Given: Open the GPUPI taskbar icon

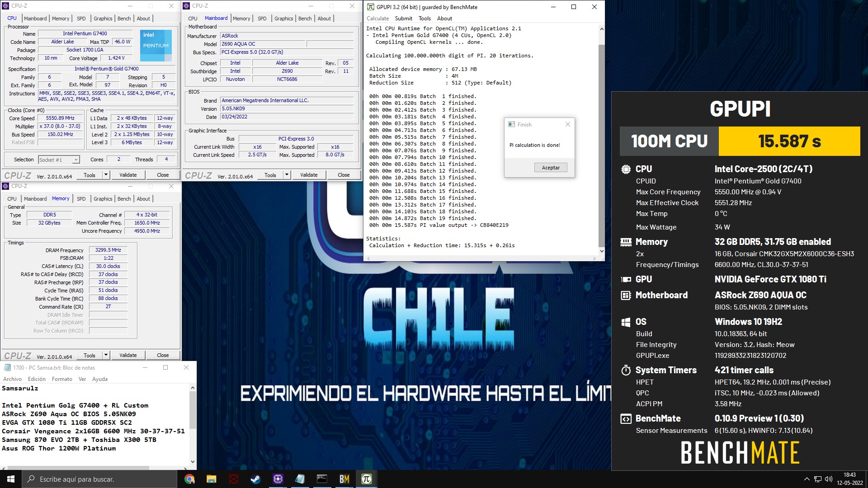Looking at the screenshot, I should (x=366, y=479).
